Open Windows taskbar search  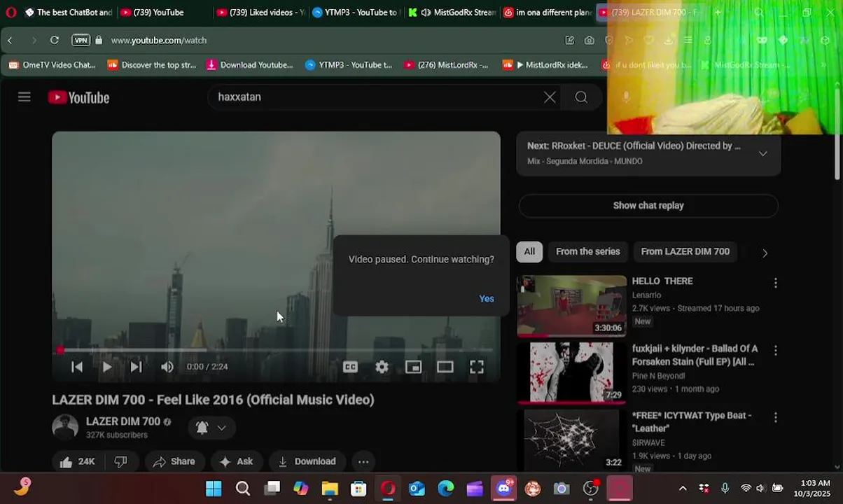tap(242, 489)
